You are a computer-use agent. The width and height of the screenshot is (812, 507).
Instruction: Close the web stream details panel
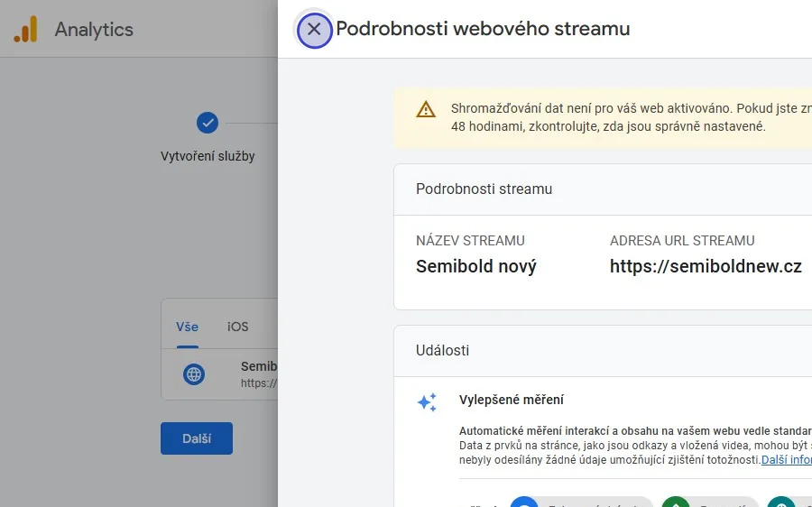click(314, 29)
